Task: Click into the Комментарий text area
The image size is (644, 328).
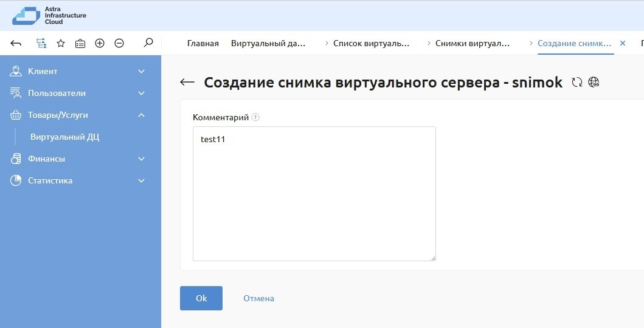Action: (314, 194)
